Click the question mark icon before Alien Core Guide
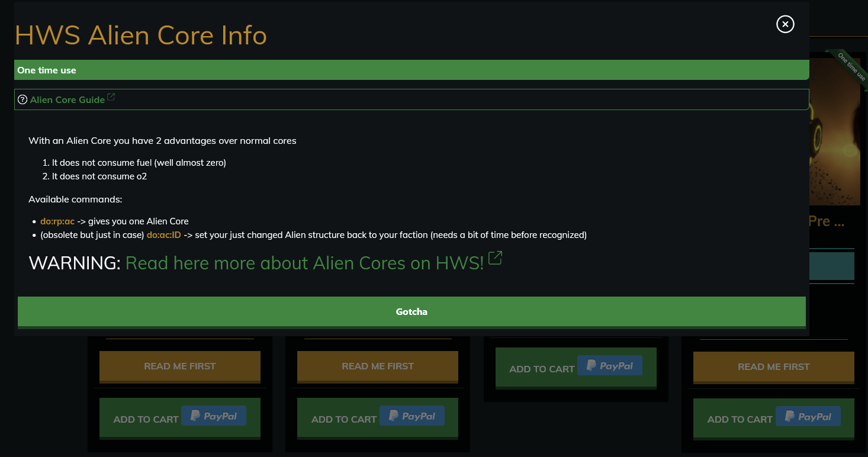Screen dimensions: 868x457 (23, 99)
